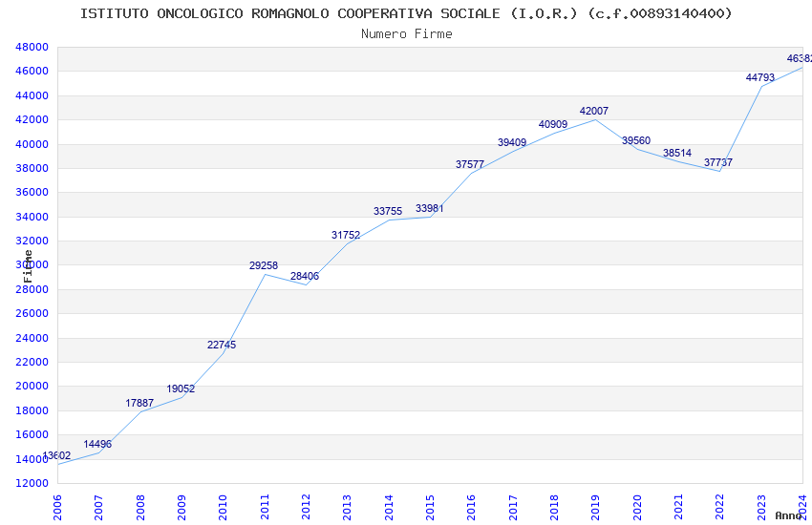Select data label 37577
This screenshot has height=525, width=812.
(x=470, y=164)
